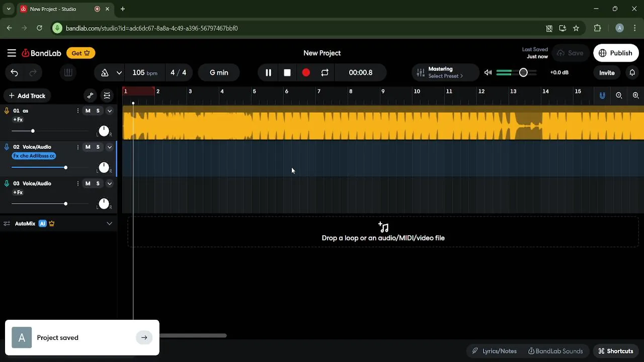644x362 pixels.
Task: Open the 4 / 4 time signature
Action: (178, 73)
